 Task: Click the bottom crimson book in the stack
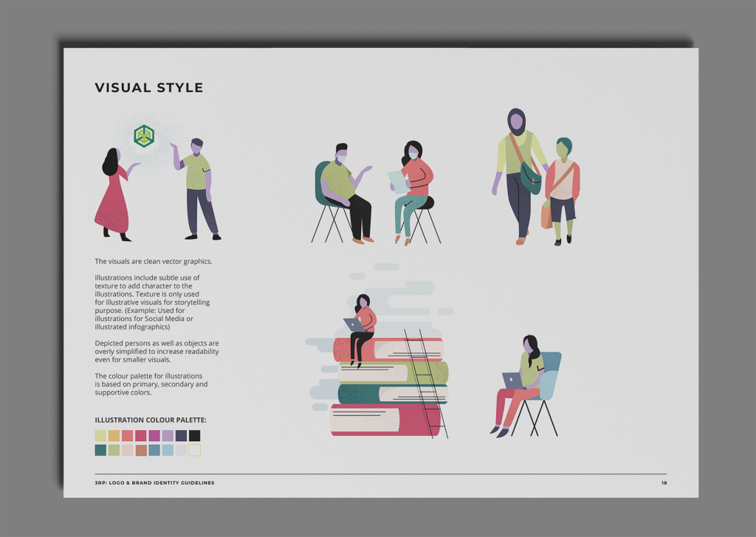(385, 420)
